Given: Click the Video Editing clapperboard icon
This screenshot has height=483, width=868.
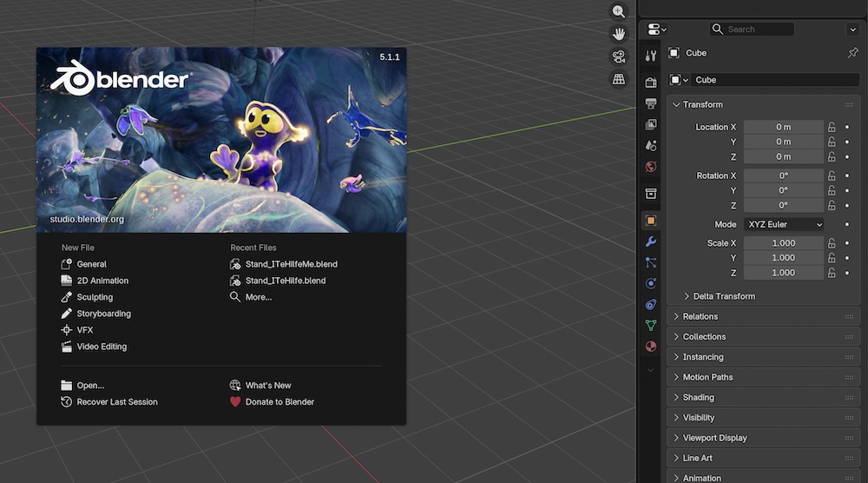Looking at the screenshot, I should click(x=67, y=347).
